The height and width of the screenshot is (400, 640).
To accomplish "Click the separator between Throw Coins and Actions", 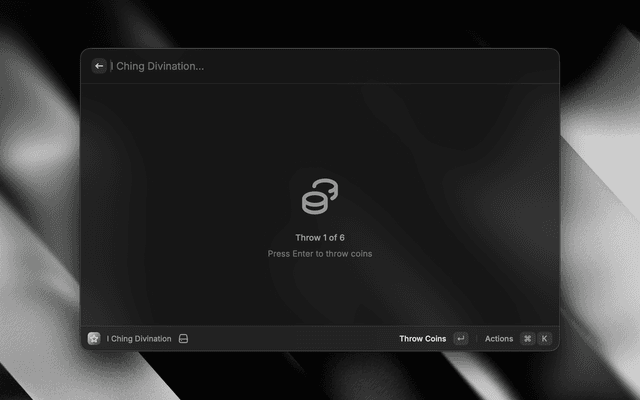I will (476, 339).
